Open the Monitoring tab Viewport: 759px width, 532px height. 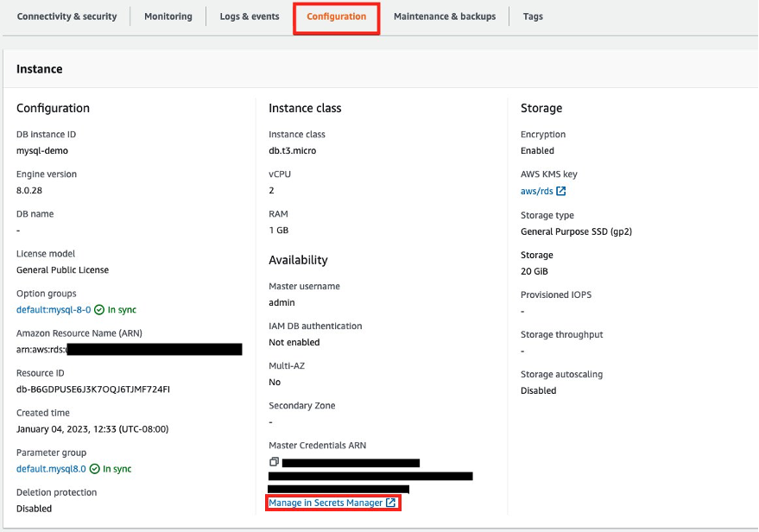click(168, 16)
